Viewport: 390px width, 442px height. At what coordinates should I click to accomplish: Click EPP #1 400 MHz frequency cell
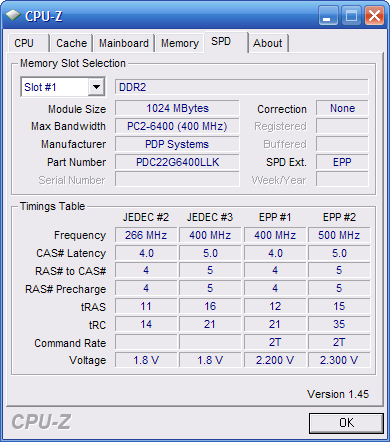[x=275, y=235]
